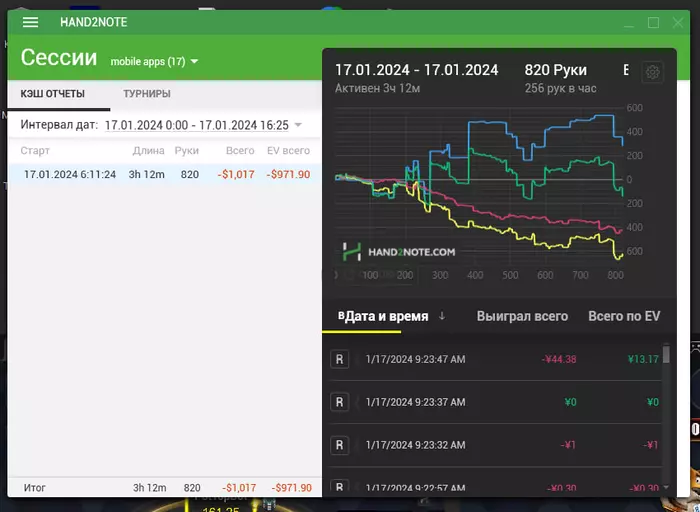Screen dimensions: 700x512
Task: Click the Длина column header
Action: [x=148, y=151]
